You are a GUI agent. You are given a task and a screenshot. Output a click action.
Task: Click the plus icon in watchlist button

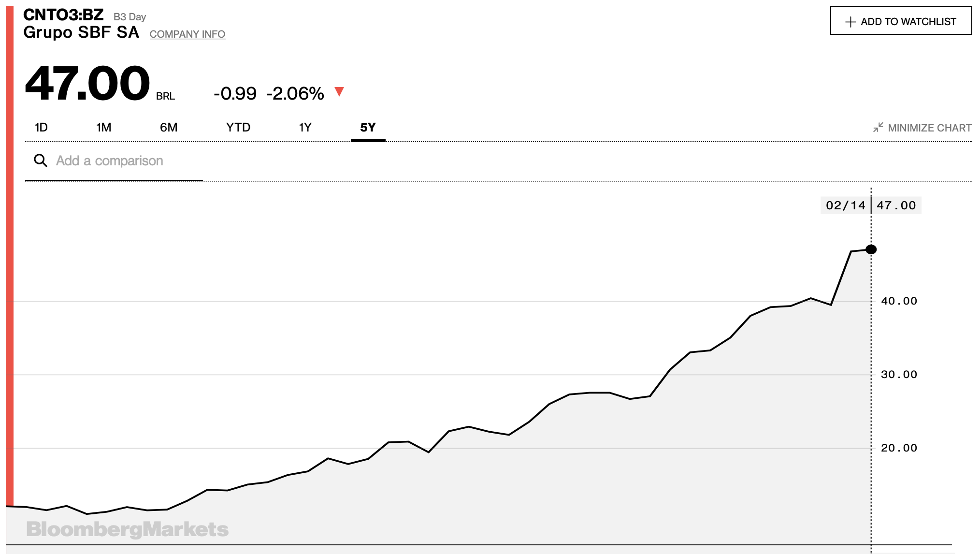(x=850, y=22)
